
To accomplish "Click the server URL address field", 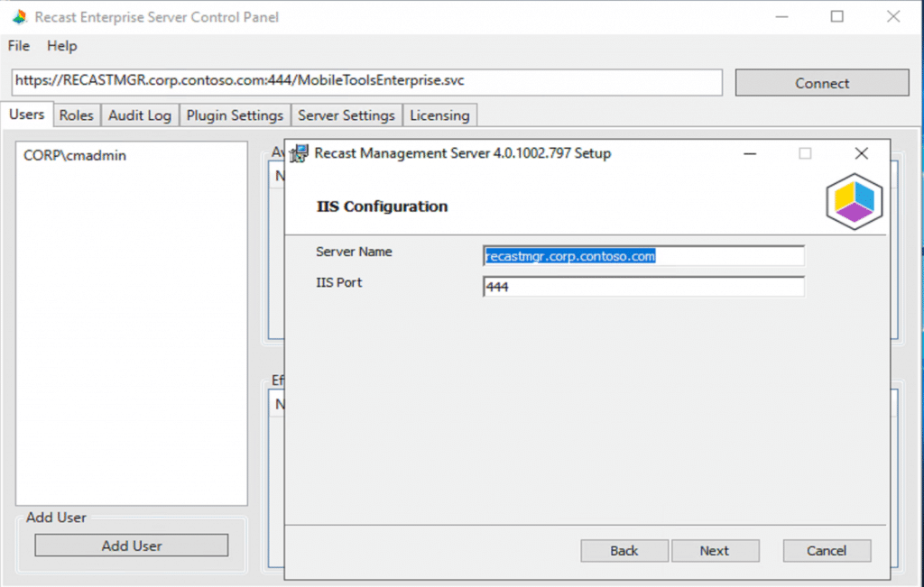I will pos(366,82).
